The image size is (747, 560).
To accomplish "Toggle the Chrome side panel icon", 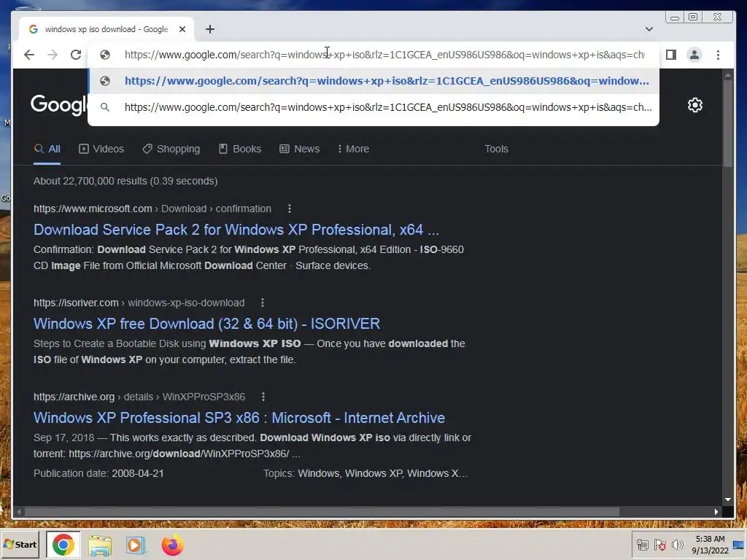I will tap(671, 55).
